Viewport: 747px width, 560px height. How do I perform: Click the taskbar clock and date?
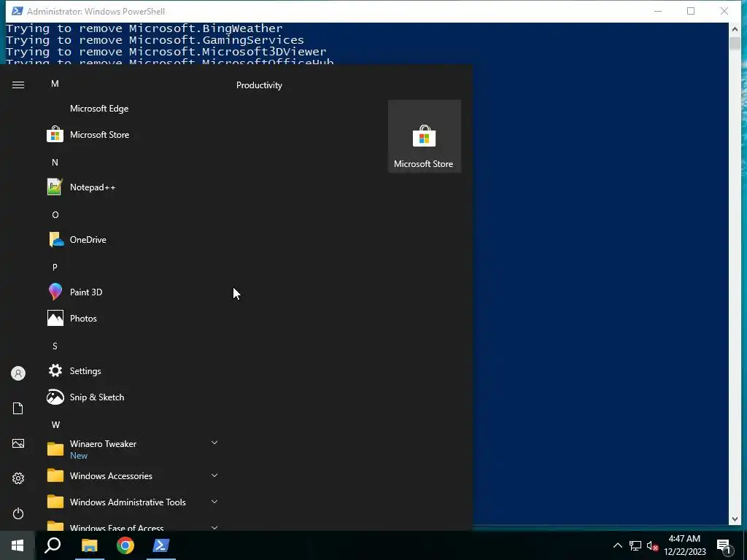pyautogui.click(x=684, y=545)
